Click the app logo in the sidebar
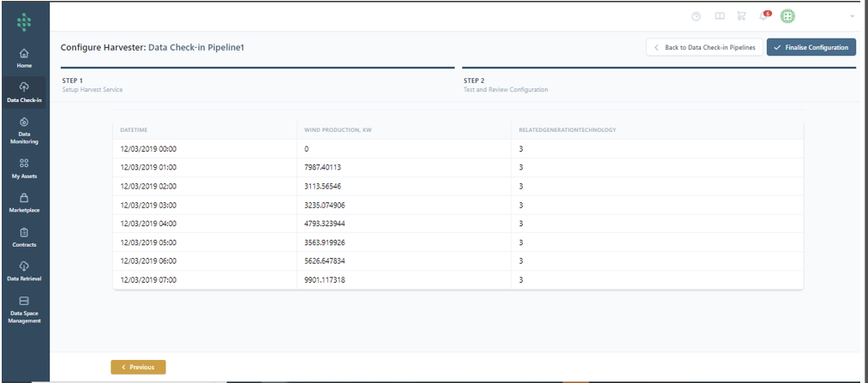This screenshot has height=383, width=868. point(24,18)
